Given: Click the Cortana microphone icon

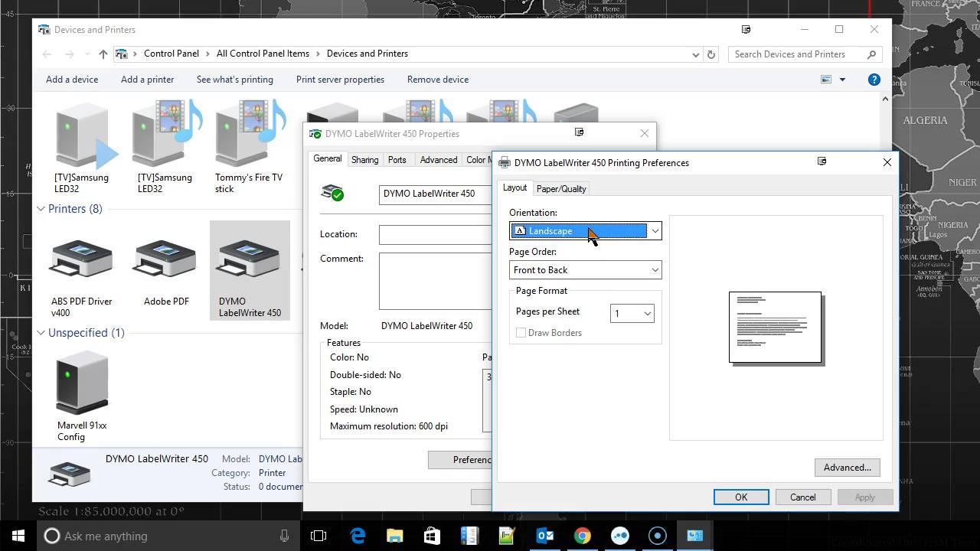Looking at the screenshot, I should click(x=285, y=536).
